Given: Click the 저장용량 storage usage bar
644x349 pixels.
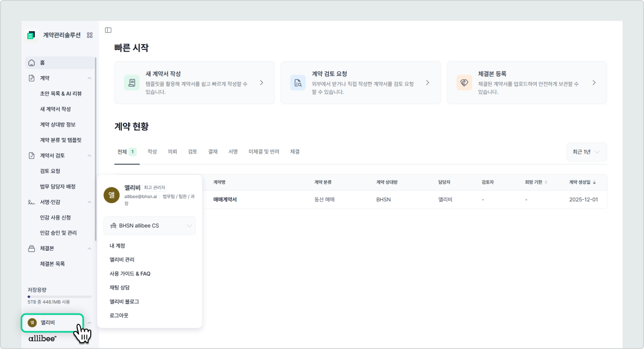Looking at the screenshot, I should point(60,296).
